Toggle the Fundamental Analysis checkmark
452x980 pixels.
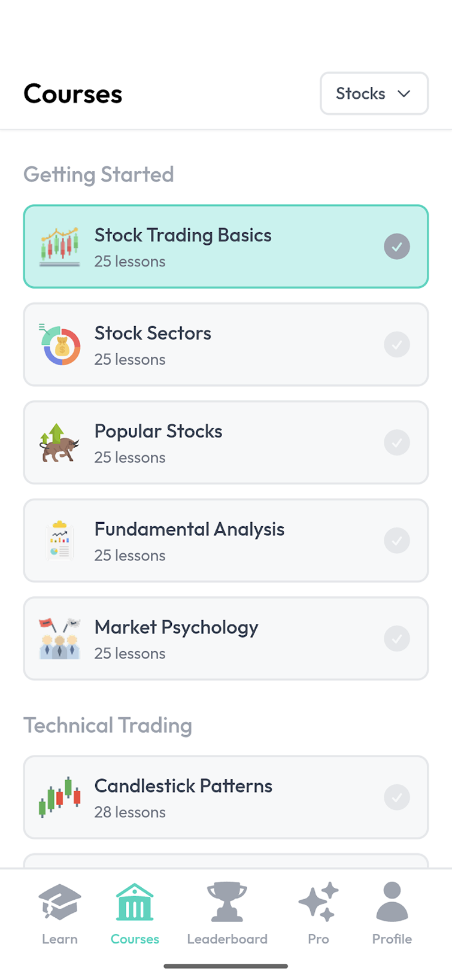coord(397,541)
